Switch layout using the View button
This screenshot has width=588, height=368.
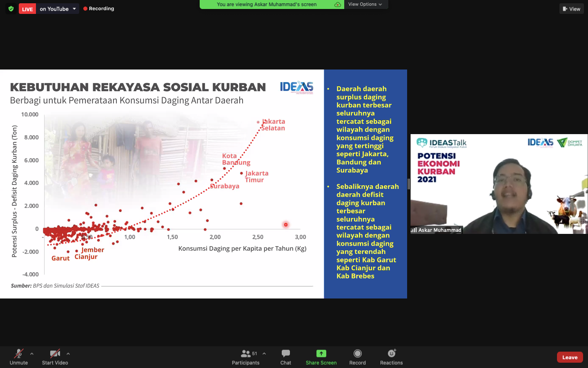571,9
